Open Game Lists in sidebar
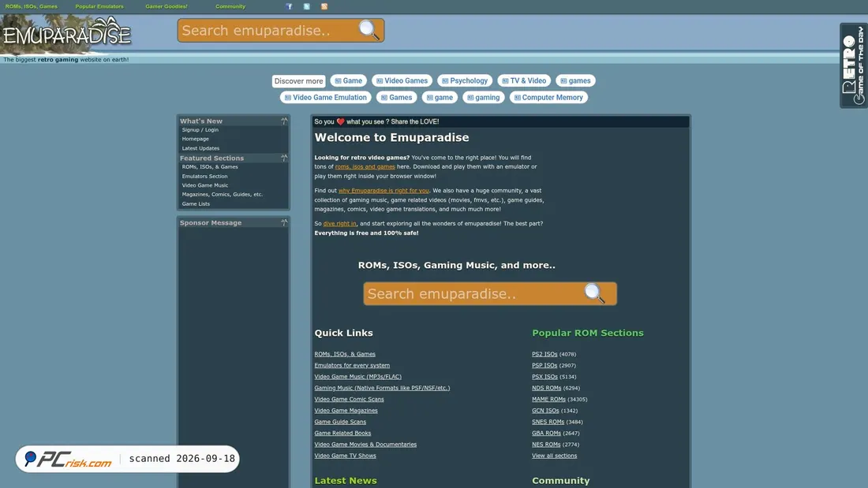 click(196, 203)
